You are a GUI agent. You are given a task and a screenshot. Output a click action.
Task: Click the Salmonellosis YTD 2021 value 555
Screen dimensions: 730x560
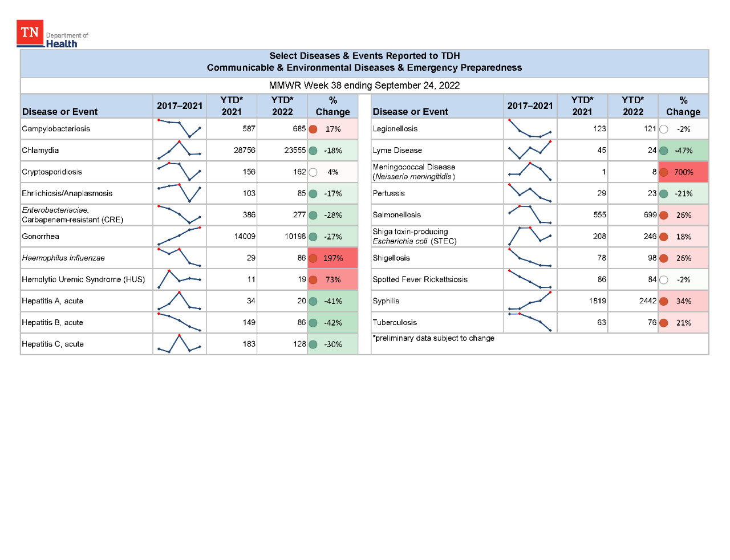tap(599, 214)
